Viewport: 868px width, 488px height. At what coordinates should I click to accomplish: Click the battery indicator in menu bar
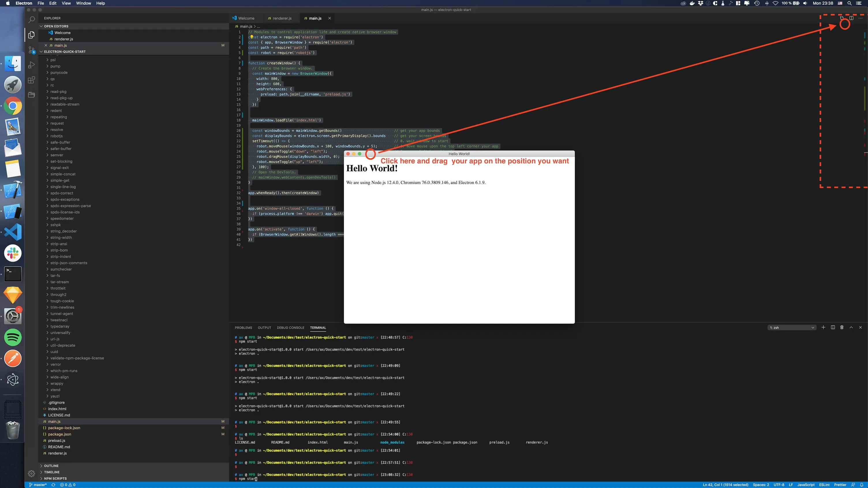(x=796, y=3)
